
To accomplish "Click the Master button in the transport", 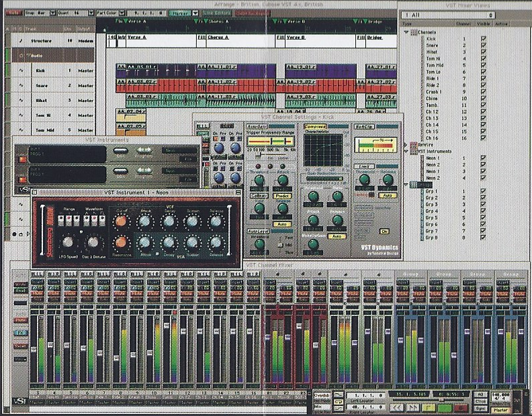I will click(501, 410).
